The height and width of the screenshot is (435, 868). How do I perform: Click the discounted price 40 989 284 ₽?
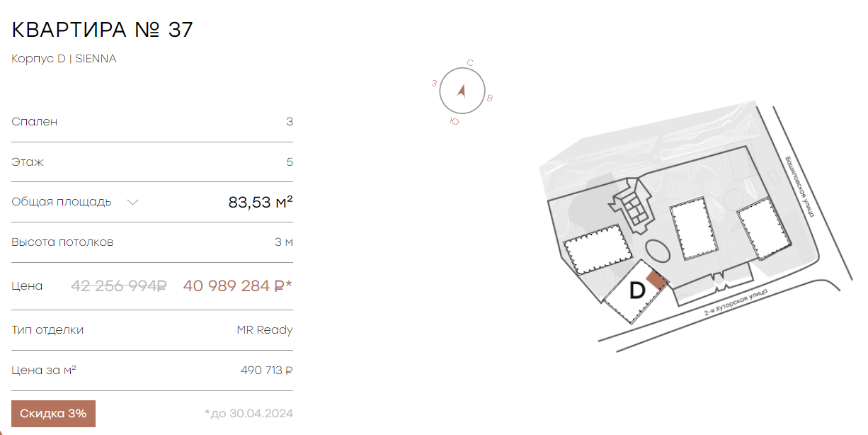(238, 286)
